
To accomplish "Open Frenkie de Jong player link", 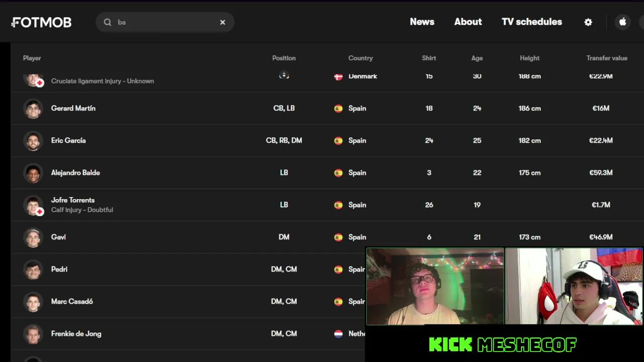I will tap(76, 333).
